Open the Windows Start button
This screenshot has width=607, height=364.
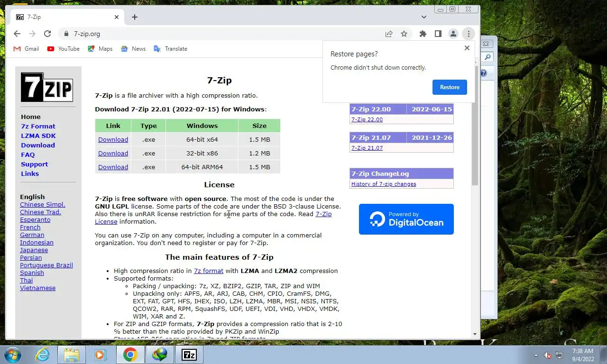pos(12,355)
